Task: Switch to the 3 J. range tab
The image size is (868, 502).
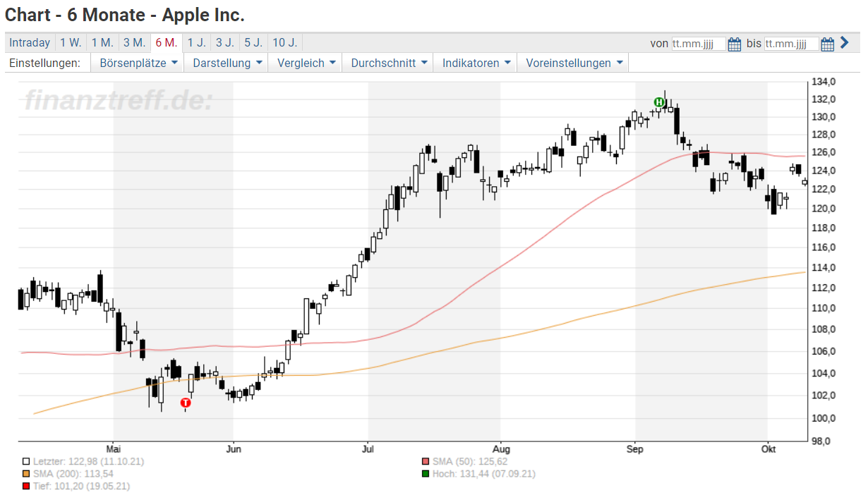Action: coord(224,43)
